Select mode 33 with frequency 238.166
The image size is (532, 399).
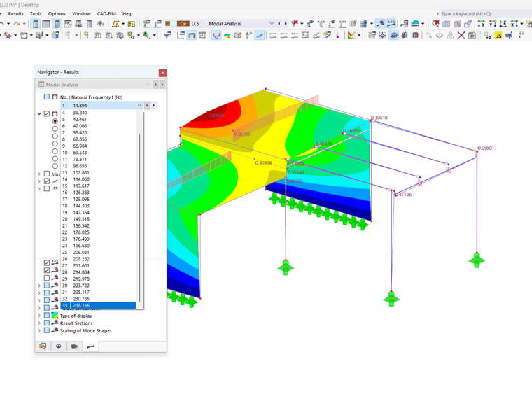pos(99,306)
